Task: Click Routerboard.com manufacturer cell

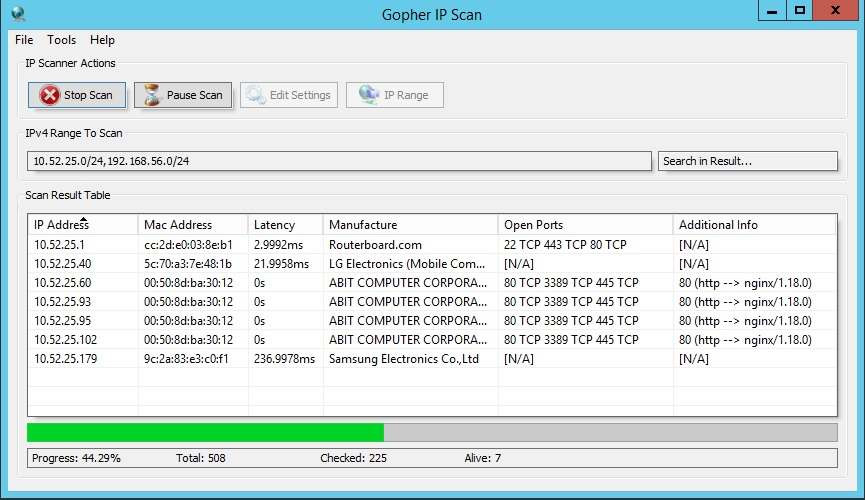Action: click(x=375, y=244)
